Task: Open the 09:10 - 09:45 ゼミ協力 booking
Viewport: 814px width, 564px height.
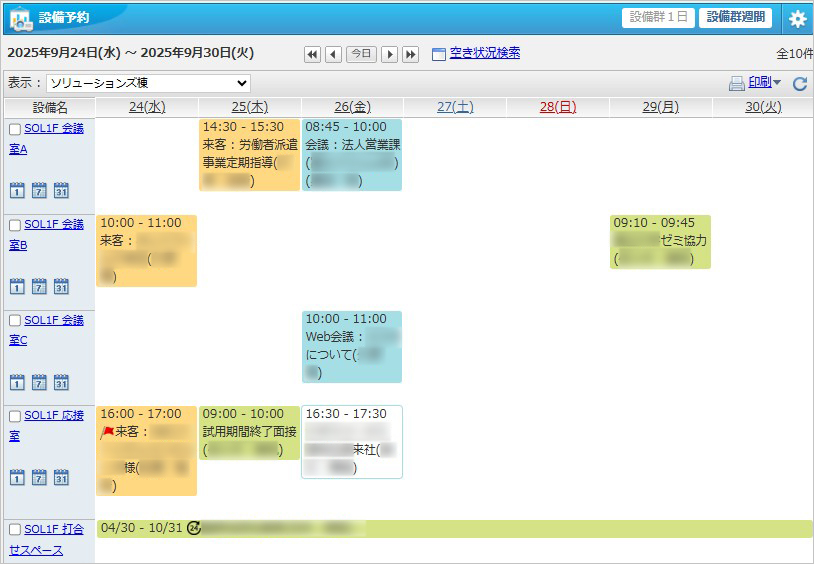Action: point(660,241)
